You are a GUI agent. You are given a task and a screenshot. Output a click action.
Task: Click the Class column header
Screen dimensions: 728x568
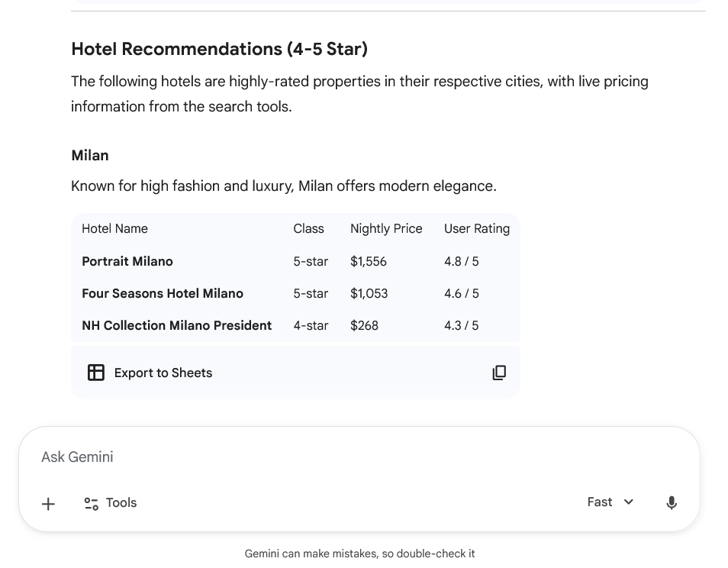click(308, 228)
